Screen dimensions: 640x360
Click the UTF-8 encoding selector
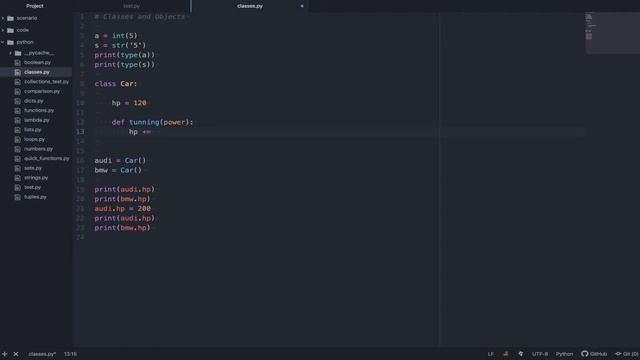(x=540, y=354)
